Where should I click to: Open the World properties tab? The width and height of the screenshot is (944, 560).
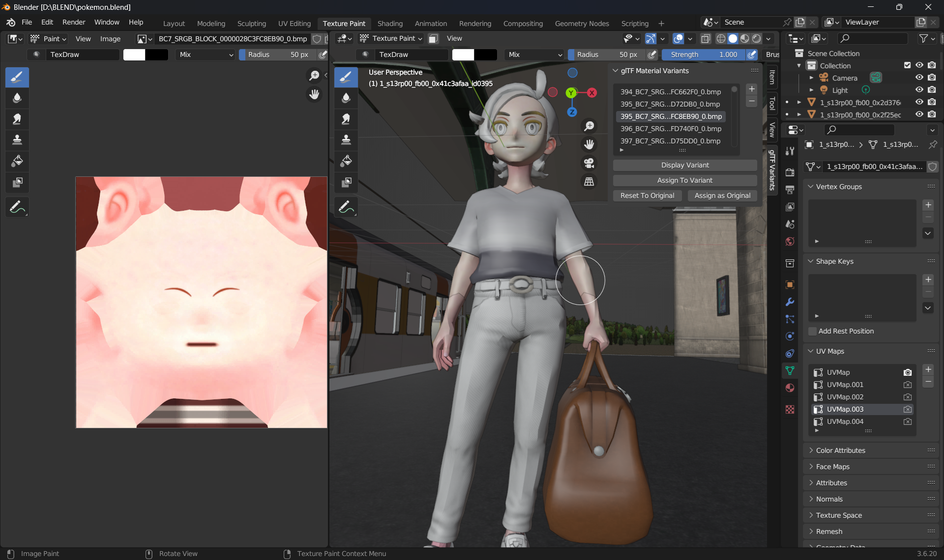[790, 241]
